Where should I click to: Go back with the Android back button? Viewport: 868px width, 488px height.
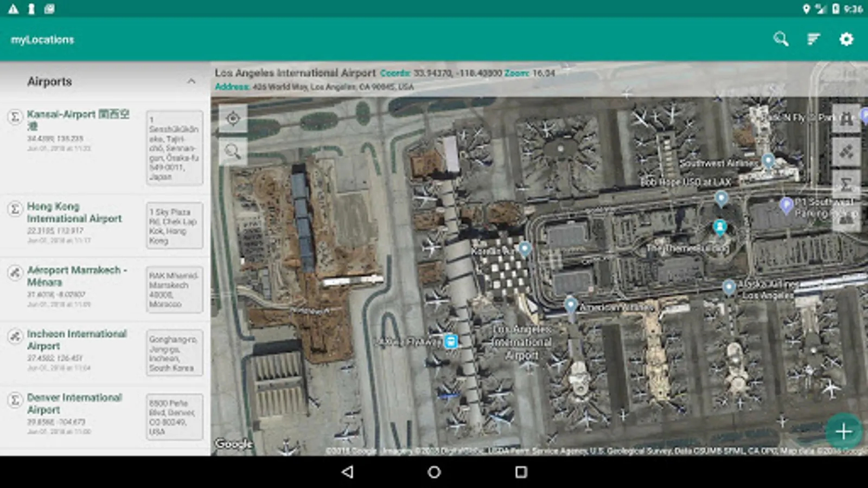pos(347,472)
